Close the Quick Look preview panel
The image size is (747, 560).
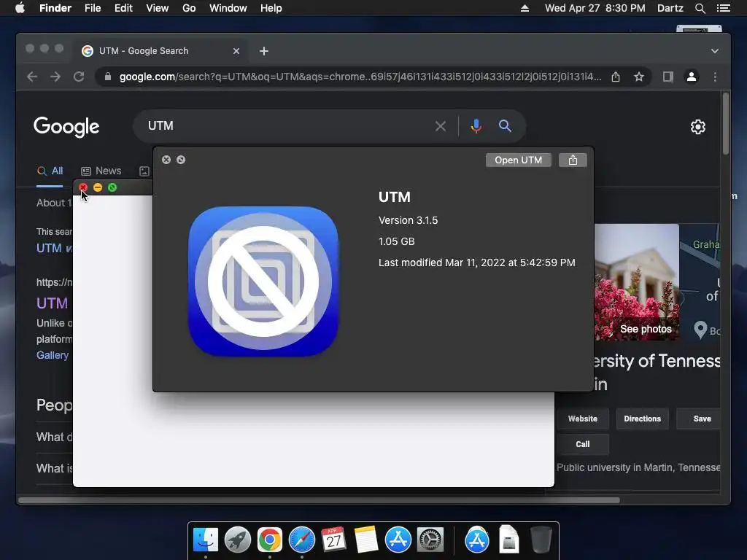[x=166, y=160]
